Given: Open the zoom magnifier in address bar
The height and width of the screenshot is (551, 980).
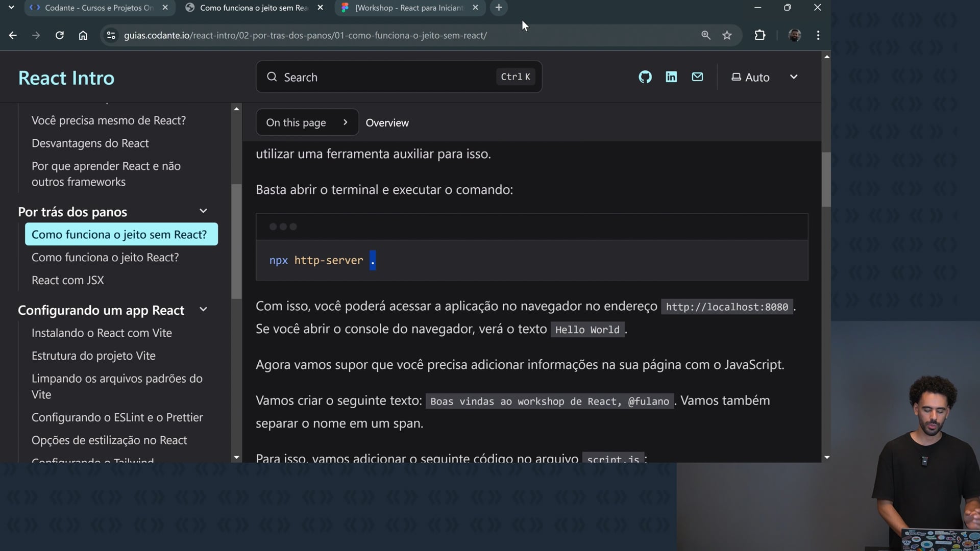Looking at the screenshot, I should click(706, 35).
